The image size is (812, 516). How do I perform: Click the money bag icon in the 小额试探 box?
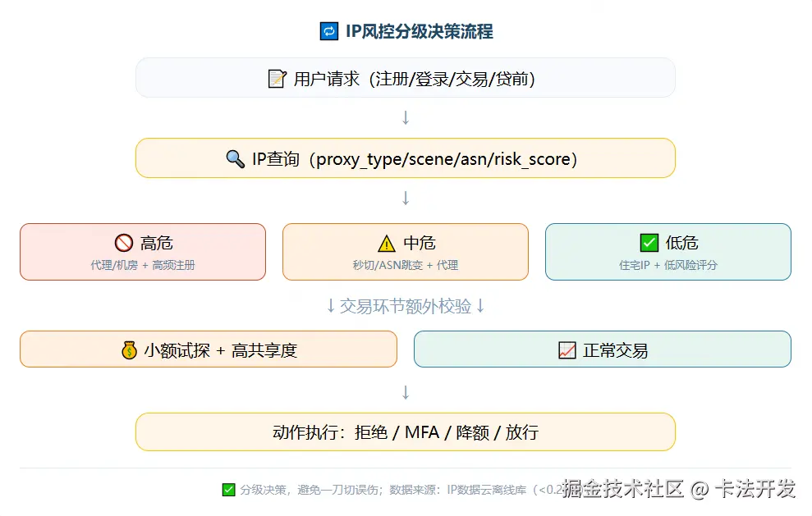click(127, 349)
